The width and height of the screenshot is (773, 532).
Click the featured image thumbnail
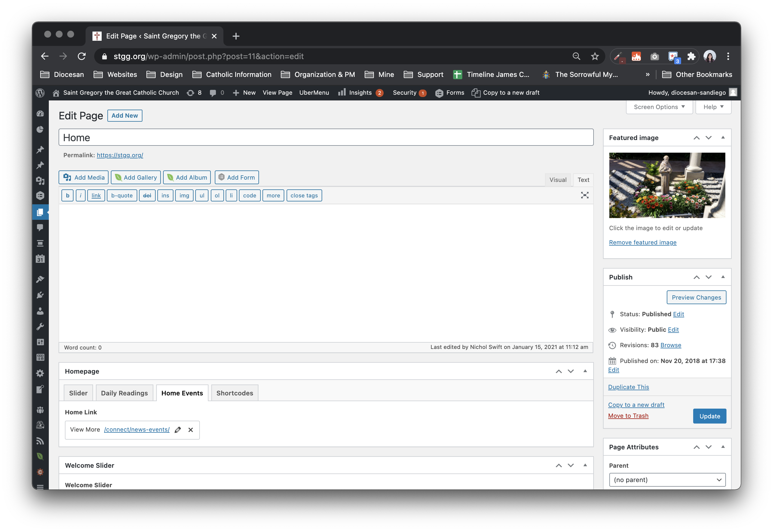667,185
